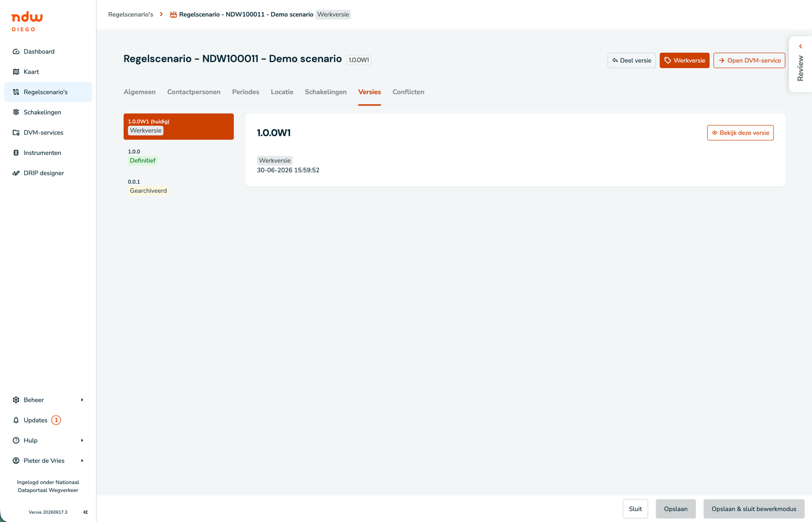Open the DRIP designer icon

[16, 173]
